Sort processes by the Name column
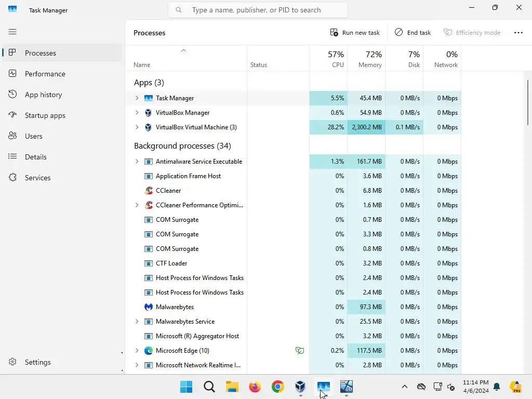Viewport: 532px width, 399px height. [x=186, y=58]
